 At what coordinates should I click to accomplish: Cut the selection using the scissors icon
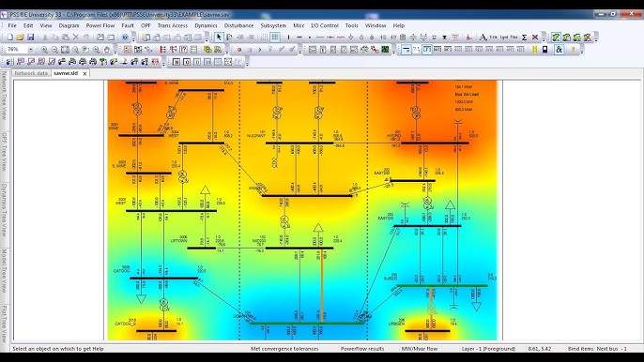(x=45, y=38)
